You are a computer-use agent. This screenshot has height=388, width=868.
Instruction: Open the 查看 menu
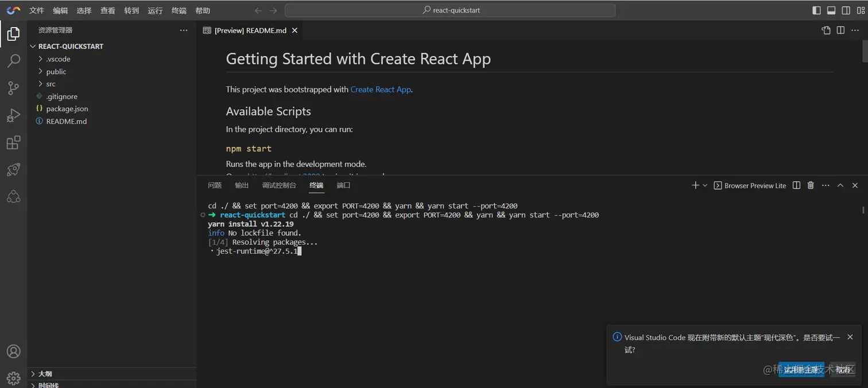click(x=107, y=10)
